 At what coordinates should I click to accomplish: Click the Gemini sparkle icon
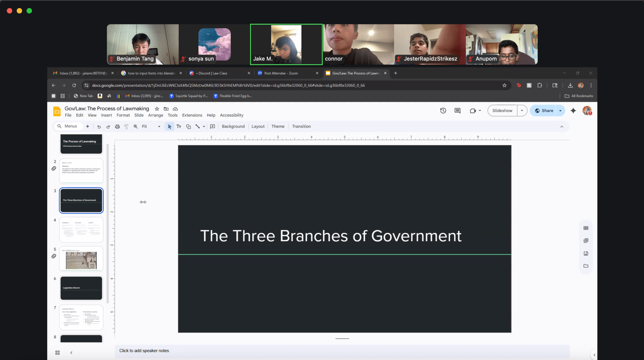click(x=573, y=111)
